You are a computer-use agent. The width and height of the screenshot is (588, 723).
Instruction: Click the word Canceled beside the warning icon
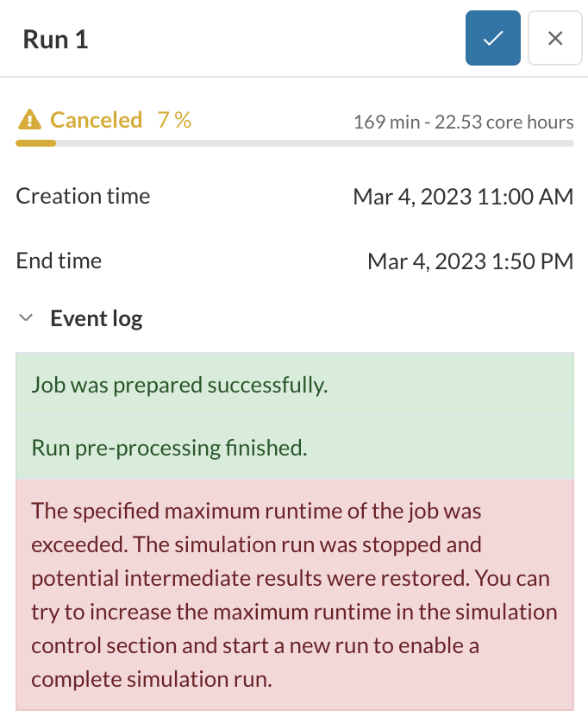click(x=96, y=120)
